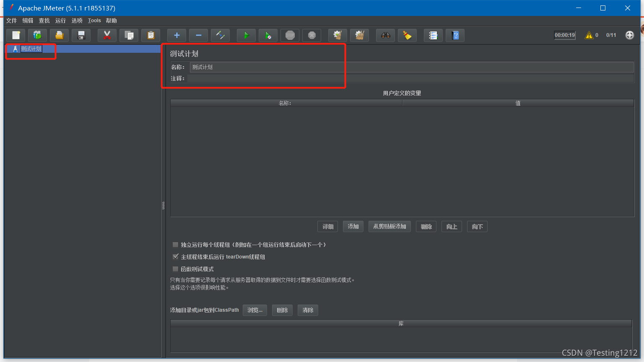Click the 名称 input field
The width and height of the screenshot is (644, 362).
412,67
